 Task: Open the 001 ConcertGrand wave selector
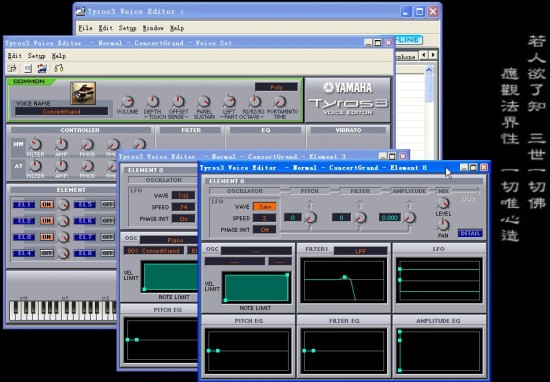coord(154,251)
